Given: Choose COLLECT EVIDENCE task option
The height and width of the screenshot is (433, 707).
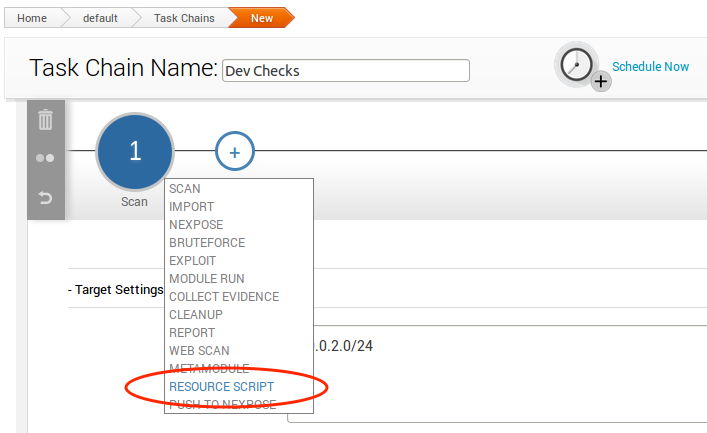Looking at the screenshot, I should coord(224,296).
